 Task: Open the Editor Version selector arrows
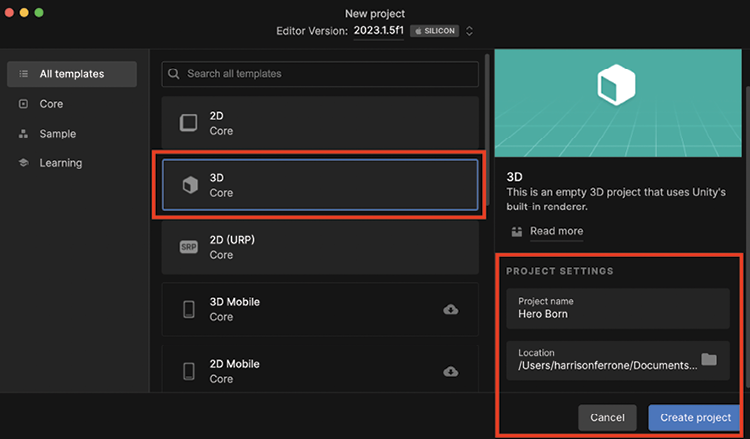click(469, 31)
